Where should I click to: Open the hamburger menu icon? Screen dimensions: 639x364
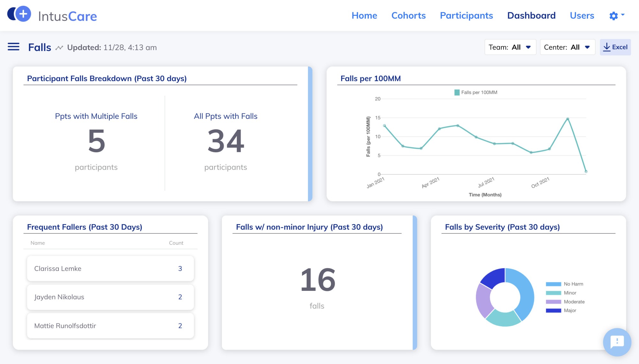[x=13, y=47]
